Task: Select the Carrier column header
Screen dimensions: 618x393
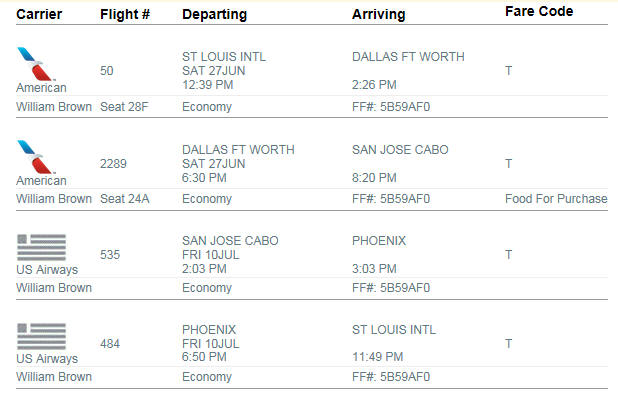Action: tap(39, 14)
